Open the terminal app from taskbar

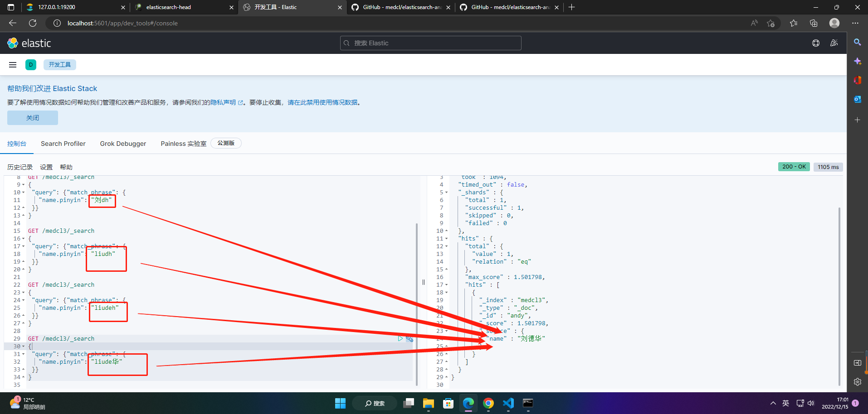tap(528, 403)
